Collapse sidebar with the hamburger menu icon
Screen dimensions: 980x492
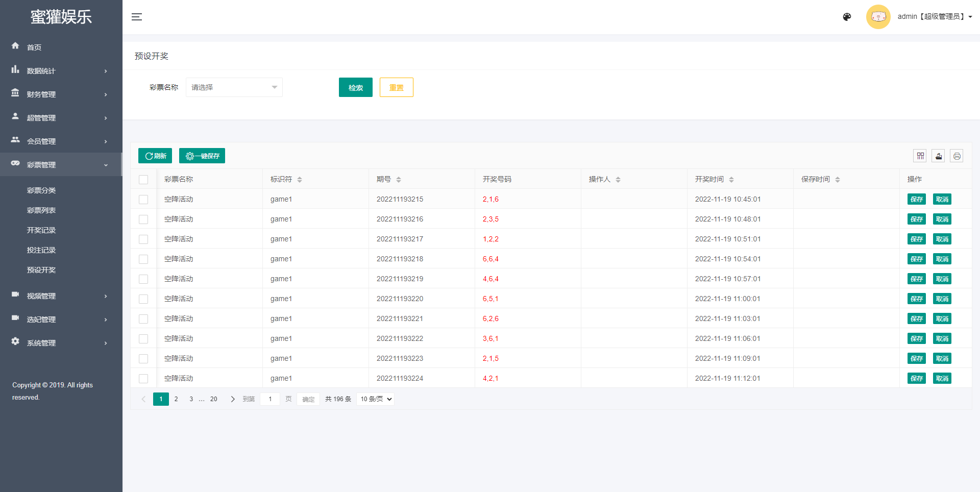tap(137, 17)
